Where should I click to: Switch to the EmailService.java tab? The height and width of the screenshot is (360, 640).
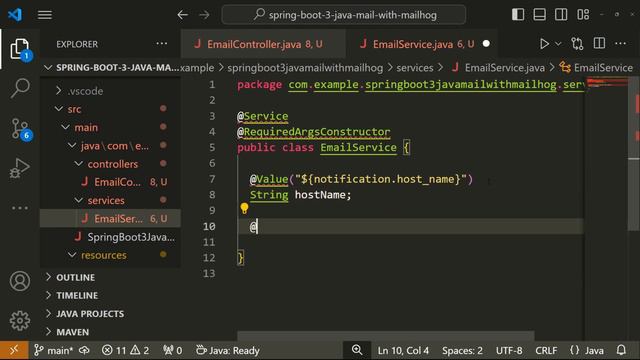(x=422, y=44)
